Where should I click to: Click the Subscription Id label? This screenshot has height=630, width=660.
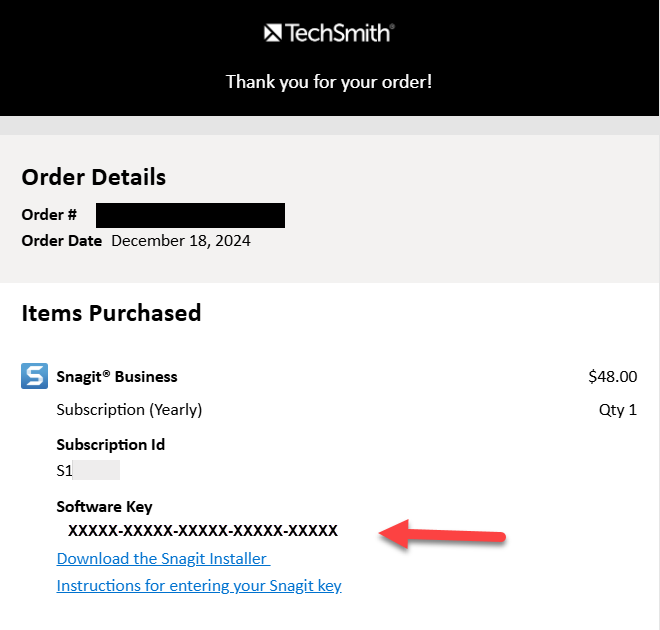(110, 444)
